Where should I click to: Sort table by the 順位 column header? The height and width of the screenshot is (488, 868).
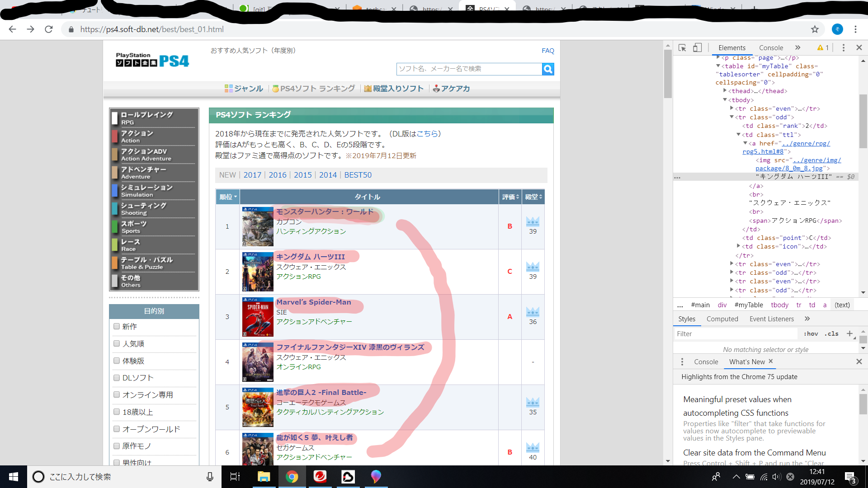[x=228, y=197]
